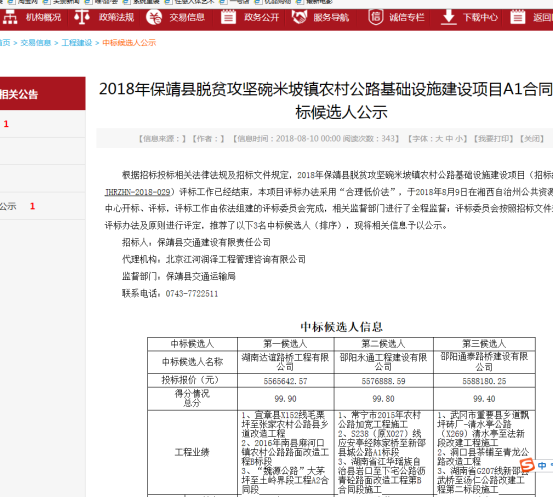Image resolution: width=553 pixels, height=497 pixels.
Task: Click the 第三候选人 column header
Action: coord(484,344)
